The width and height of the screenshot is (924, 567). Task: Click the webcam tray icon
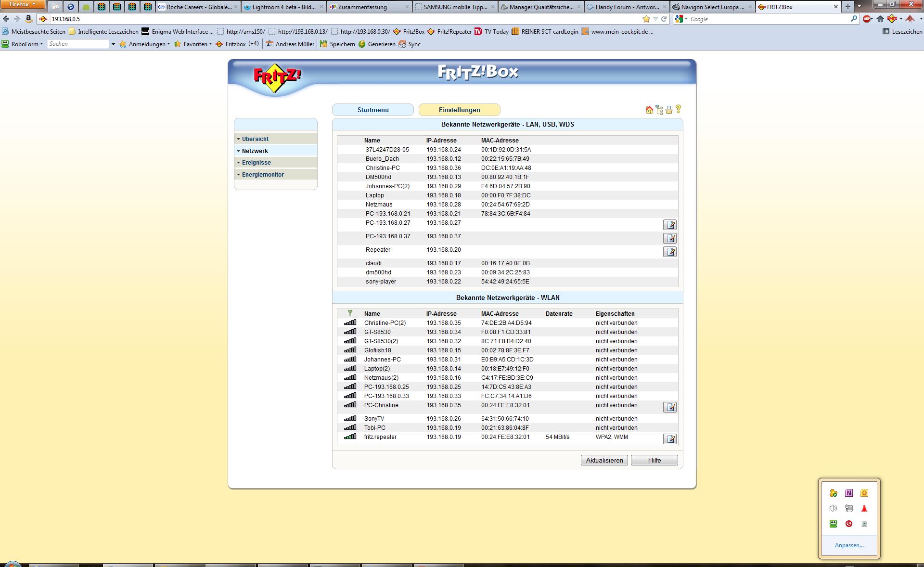point(864,524)
